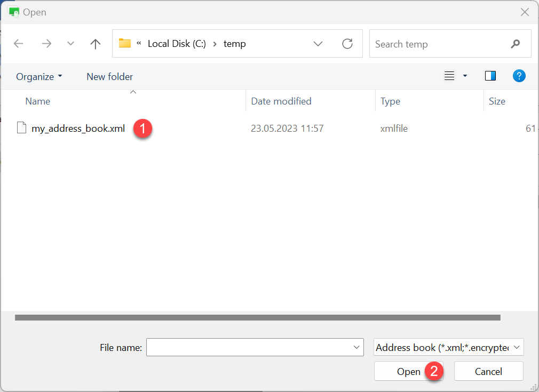
Task: Select my_address_book.xml file
Action: 78,129
